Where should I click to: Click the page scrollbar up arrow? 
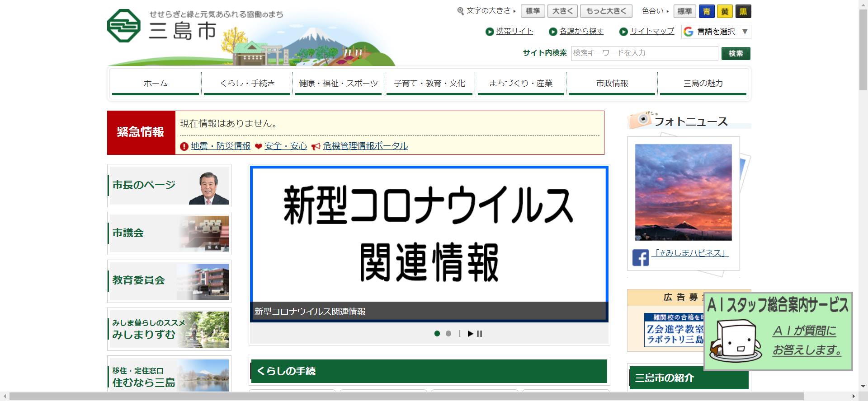coord(863,4)
